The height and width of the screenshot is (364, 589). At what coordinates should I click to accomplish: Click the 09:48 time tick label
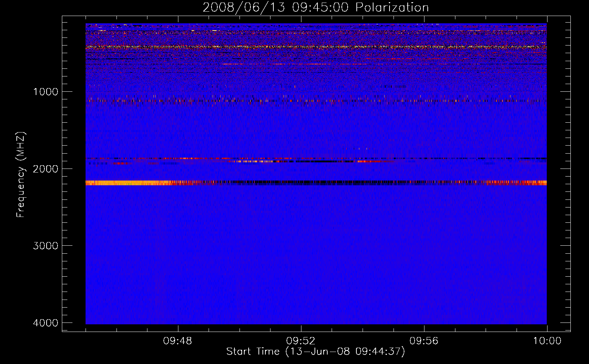tap(178, 341)
